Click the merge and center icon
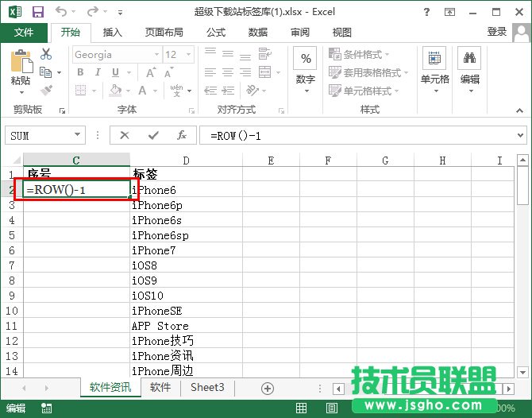532x418 pixels. (x=264, y=72)
